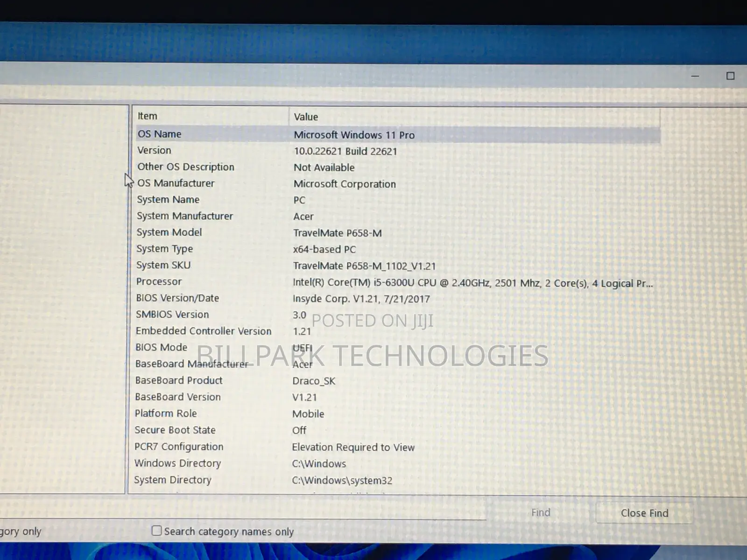Screen dimensions: 747x560
Task: Click the value 10.0.22621 Build 22621
Action: point(345,151)
